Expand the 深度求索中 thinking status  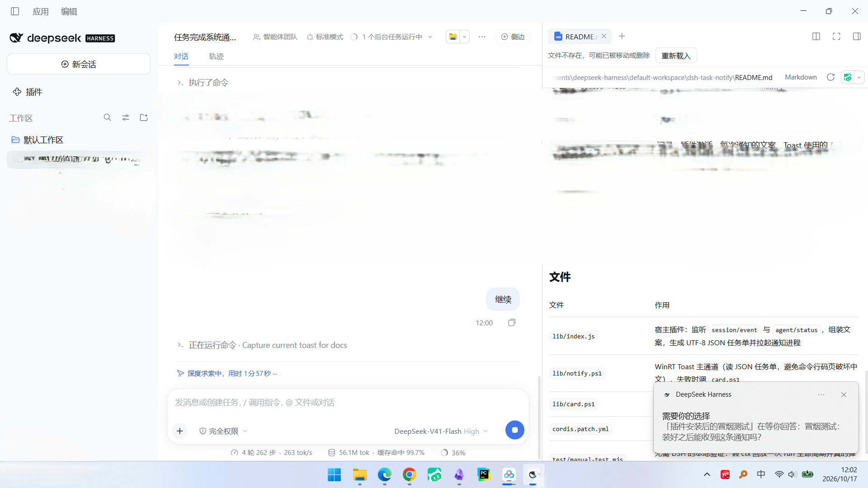click(227, 373)
